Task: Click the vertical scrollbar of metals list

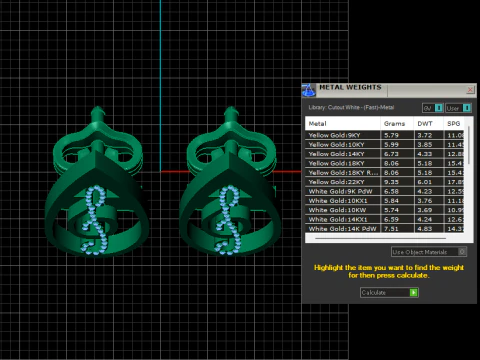Action: (469, 145)
